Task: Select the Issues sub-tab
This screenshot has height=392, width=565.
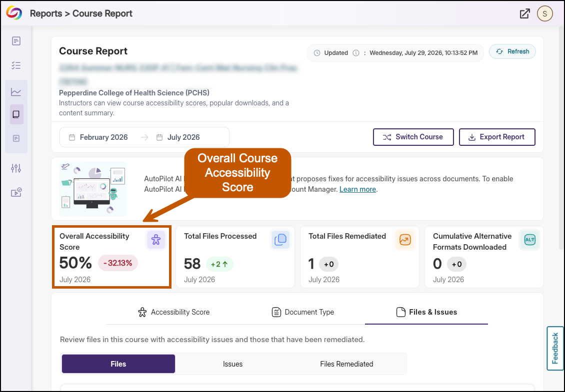Action: click(233, 364)
